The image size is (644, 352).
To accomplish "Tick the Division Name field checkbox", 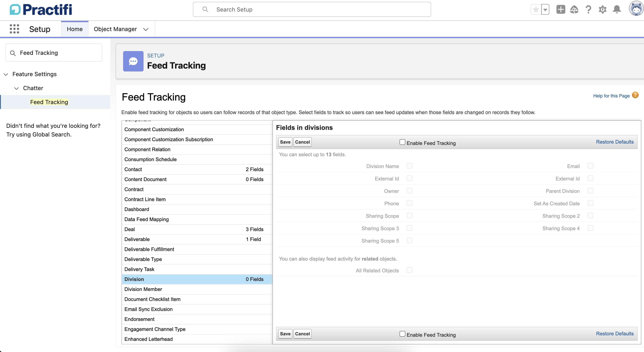I will pyautogui.click(x=409, y=166).
